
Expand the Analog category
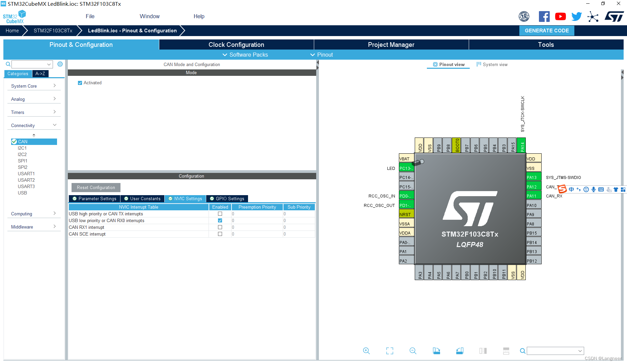[34, 99]
